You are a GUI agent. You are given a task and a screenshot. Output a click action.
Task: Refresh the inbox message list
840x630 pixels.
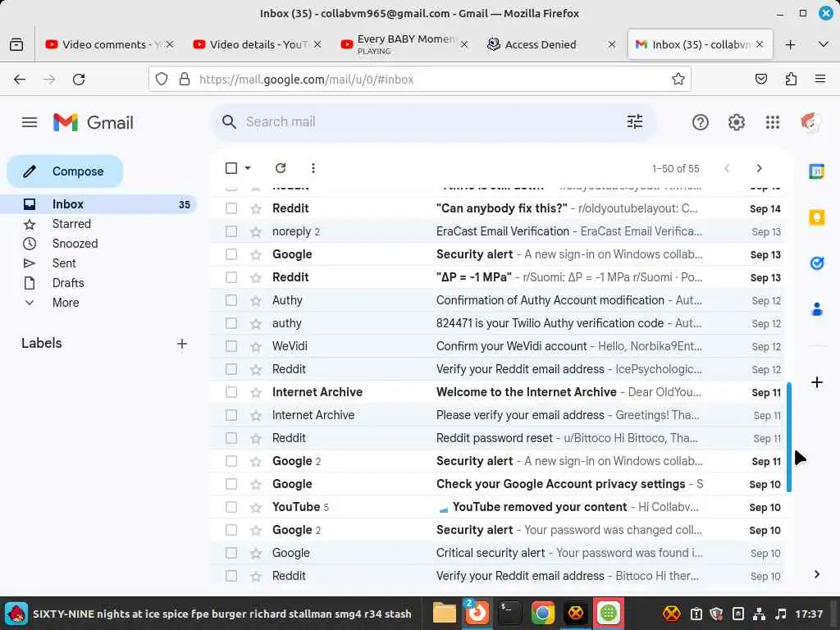281,168
